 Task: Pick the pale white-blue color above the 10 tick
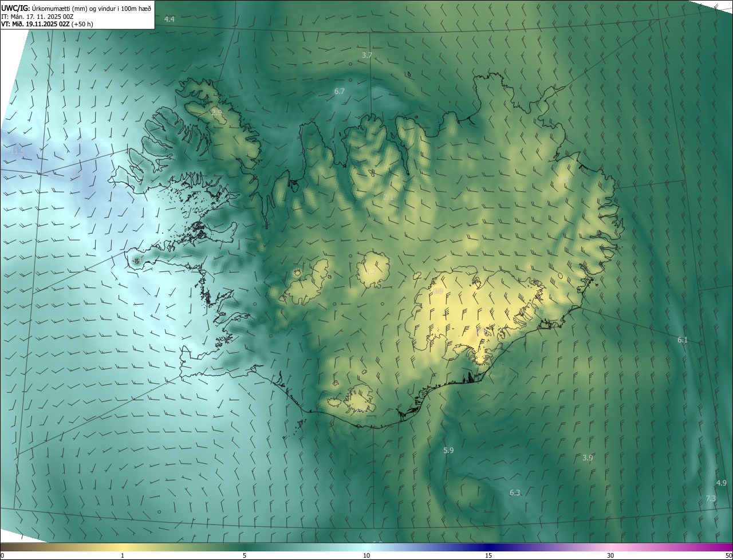366,547
